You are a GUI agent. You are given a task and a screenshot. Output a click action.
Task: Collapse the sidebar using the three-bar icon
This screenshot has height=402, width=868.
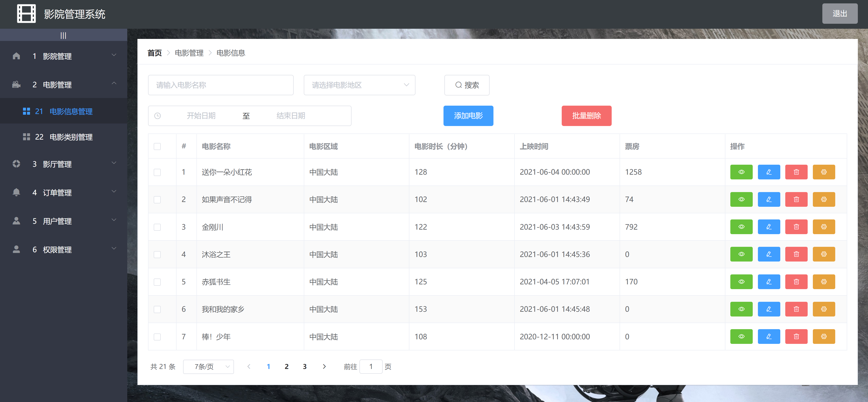coord(63,36)
